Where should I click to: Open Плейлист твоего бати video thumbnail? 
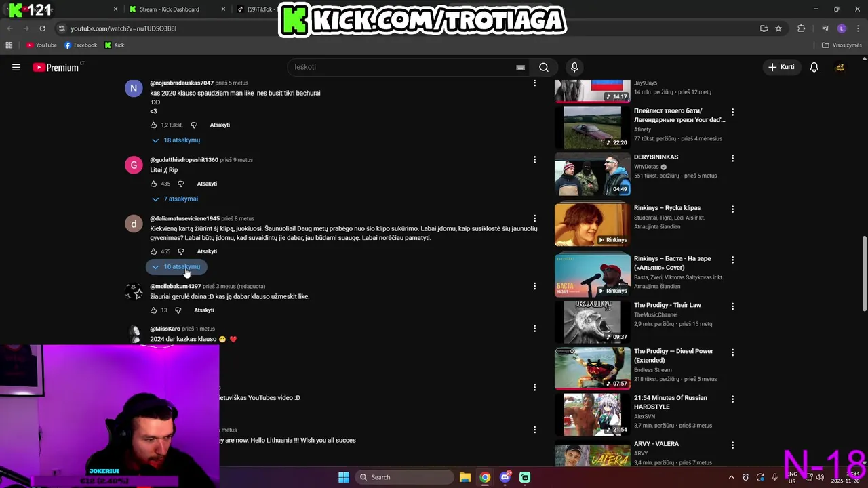[593, 127]
